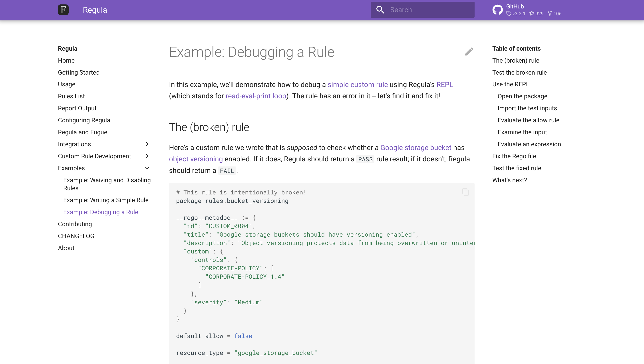The height and width of the screenshot is (364, 644).
Task: Jump to Import the test inputs
Action: (527, 108)
